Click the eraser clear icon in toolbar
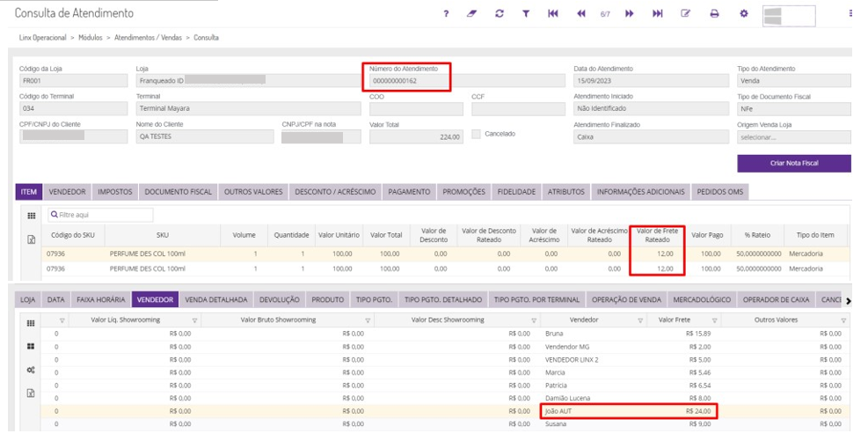Screen dimensions: 868x441 tap(472, 14)
